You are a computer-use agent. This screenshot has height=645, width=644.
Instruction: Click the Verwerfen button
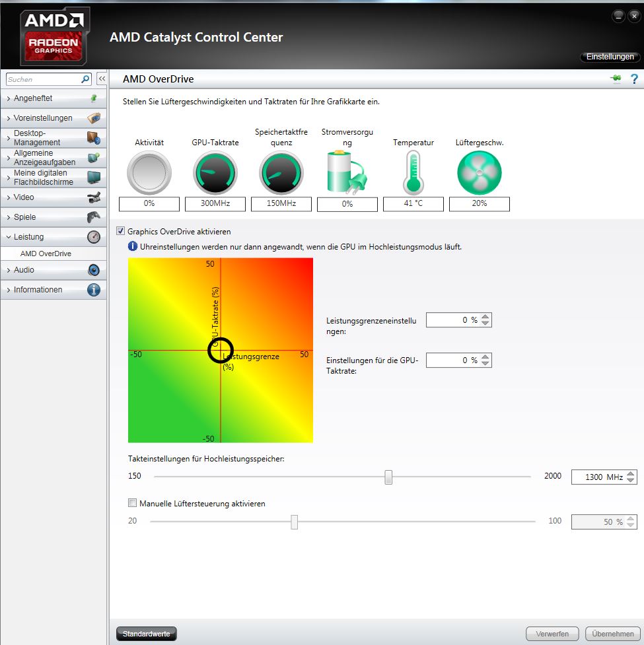552,634
